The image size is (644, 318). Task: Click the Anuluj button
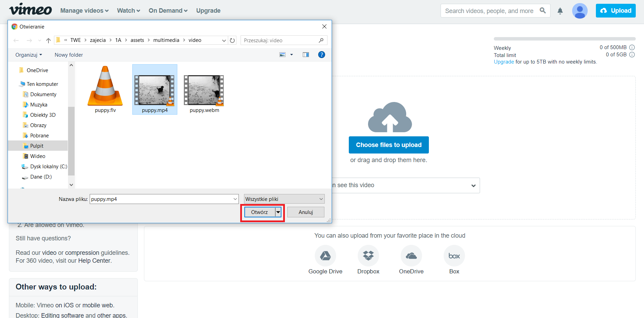[x=306, y=212]
